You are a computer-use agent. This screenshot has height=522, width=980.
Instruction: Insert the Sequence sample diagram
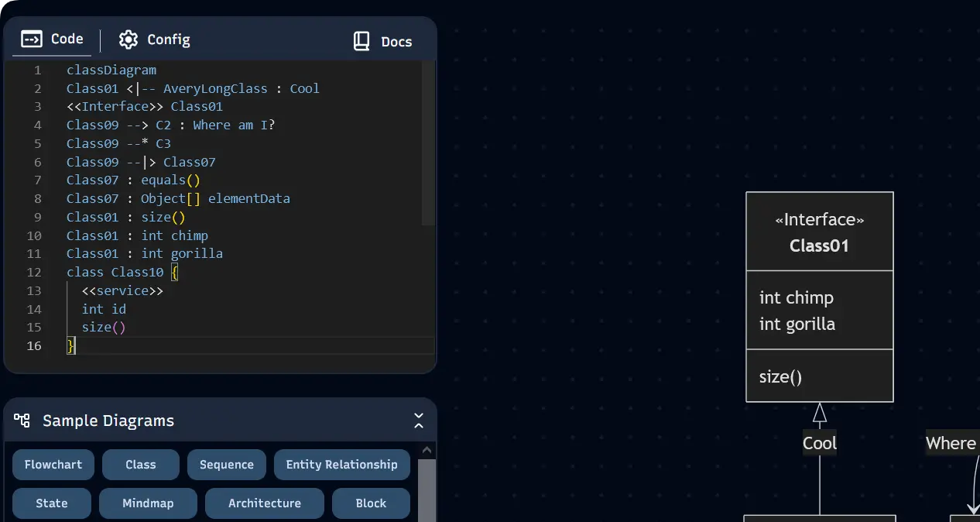pyautogui.click(x=226, y=465)
